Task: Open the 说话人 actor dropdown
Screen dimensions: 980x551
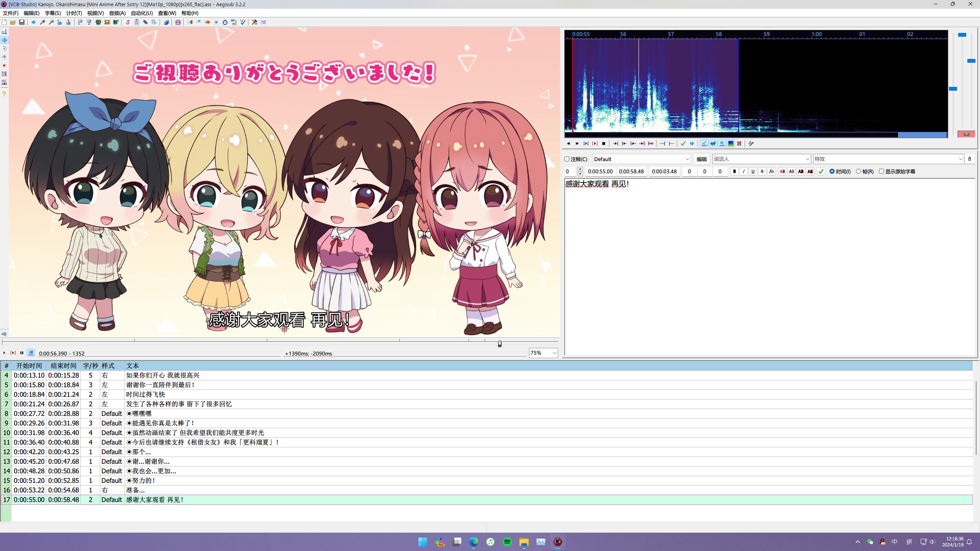Action: click(761, 159)
